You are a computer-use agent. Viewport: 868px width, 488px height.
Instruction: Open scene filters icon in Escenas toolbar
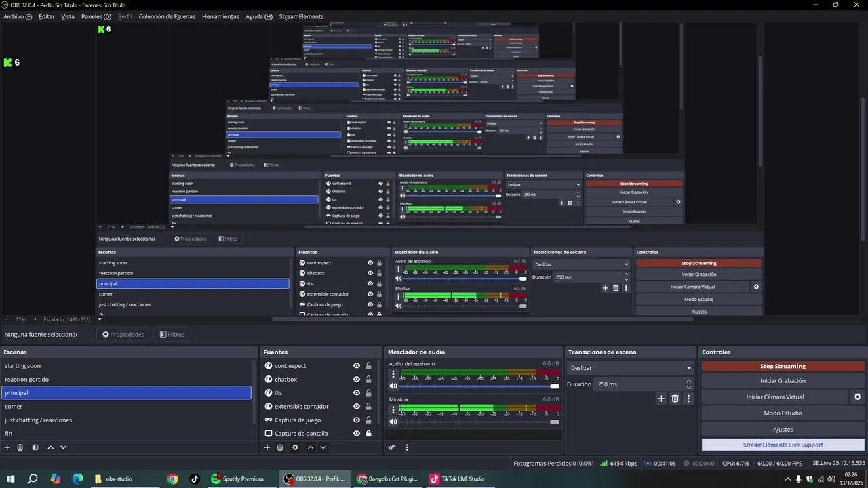[35, 447]
